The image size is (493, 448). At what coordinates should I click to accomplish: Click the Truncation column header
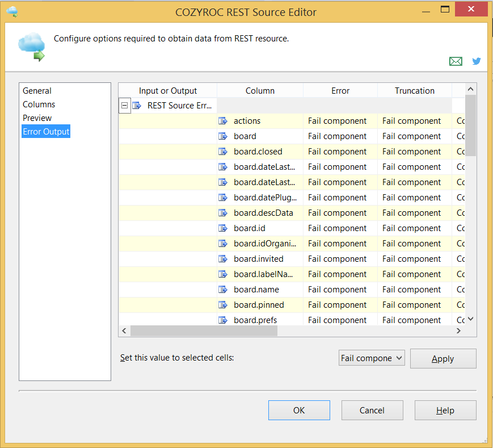[x=414, y=91]
